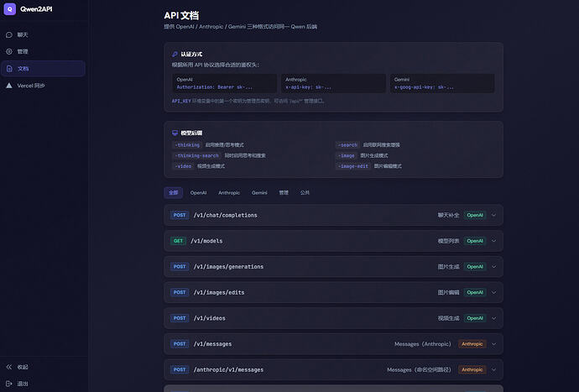This screenshot has height=392, width=579.
Task: Open the 管理 sidebar menu item
Action: 43,52
